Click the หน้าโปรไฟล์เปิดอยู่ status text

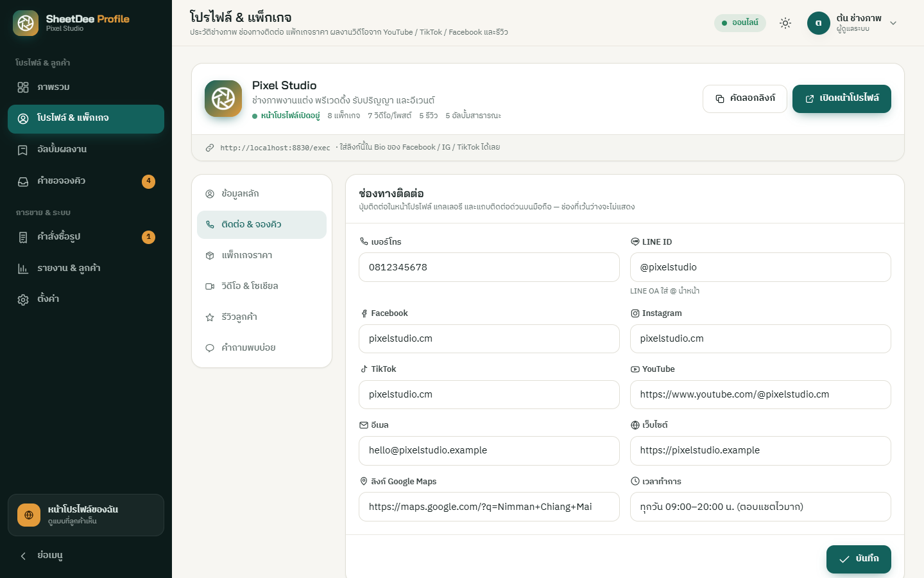290,116
